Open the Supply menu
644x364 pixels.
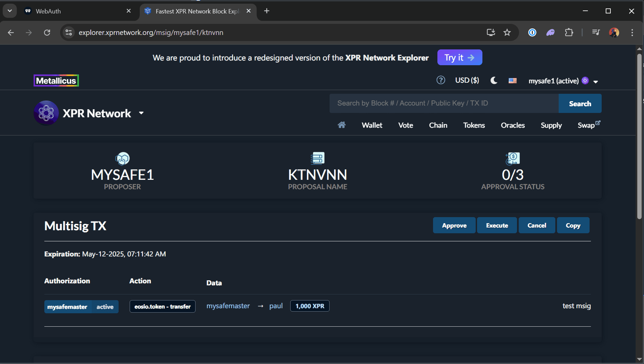(x=551, y=125)
